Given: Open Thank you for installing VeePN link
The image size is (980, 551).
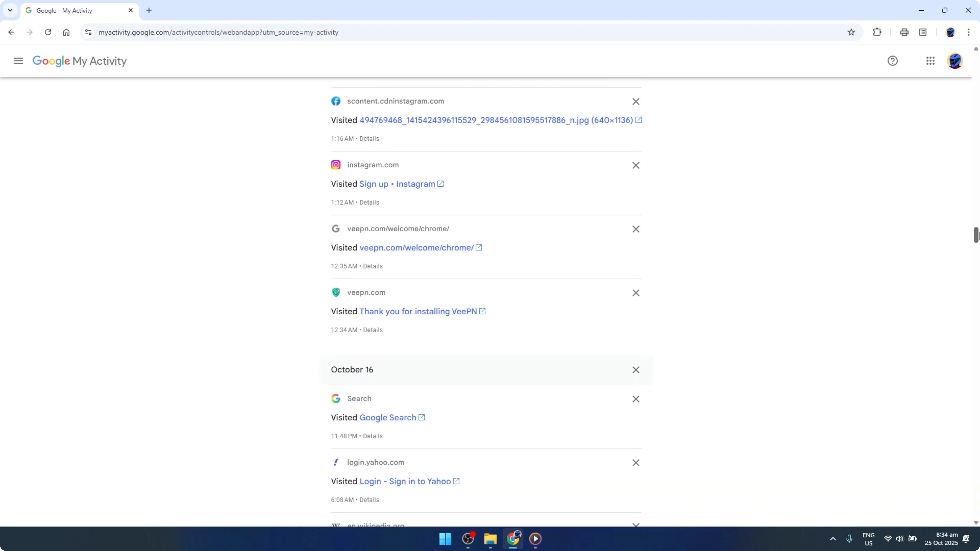Looking at the screenshot, I should (x=422, y=311).
